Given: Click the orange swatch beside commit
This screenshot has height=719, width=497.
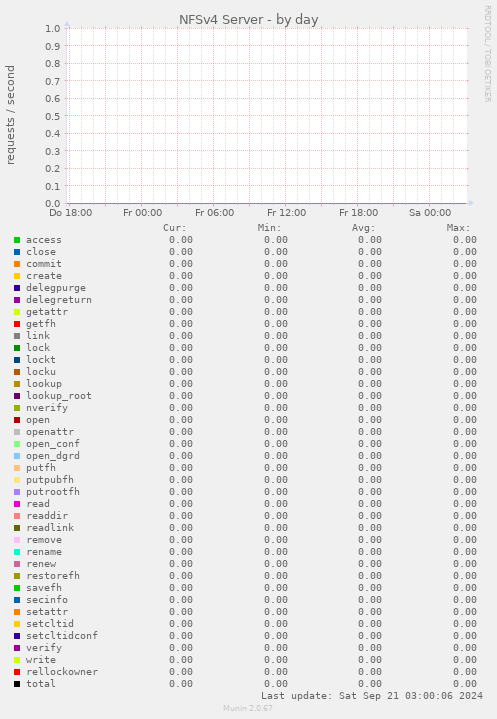Looking at the screenshot, I should point(17,264).
